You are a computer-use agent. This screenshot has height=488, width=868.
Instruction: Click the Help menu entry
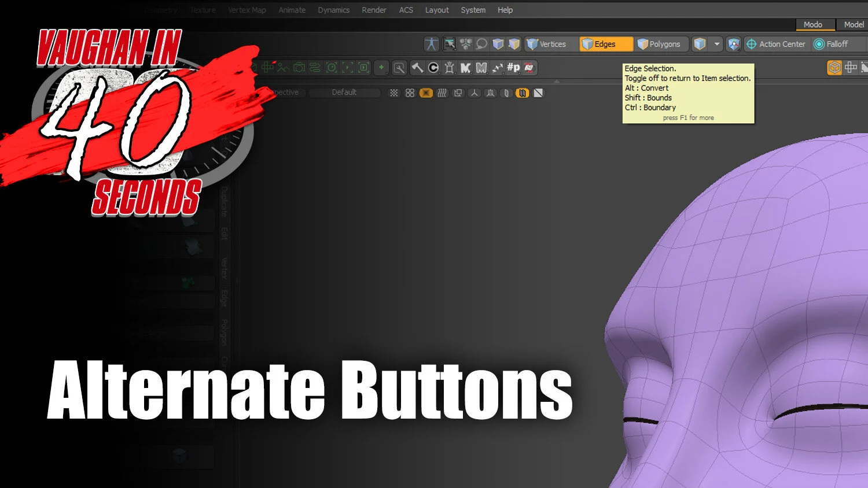(x=505, y=10)
